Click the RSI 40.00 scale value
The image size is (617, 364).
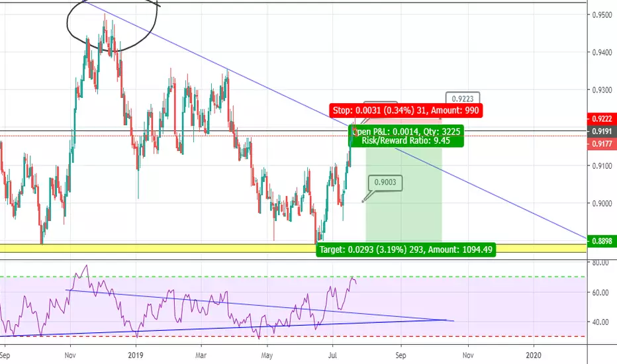pyautogui.click(x=600, y=322)
